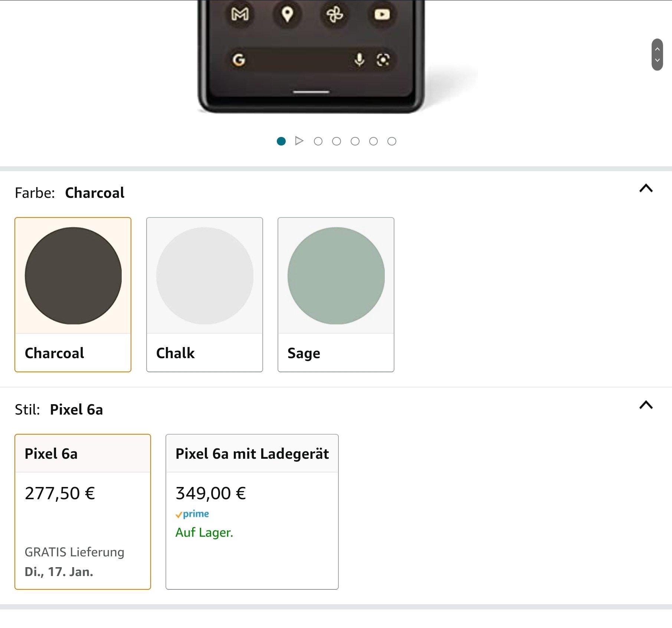Screen dimensions: 672x628
Task: Click the Maps pin icon on phone
Action: (x=287, y=14)
